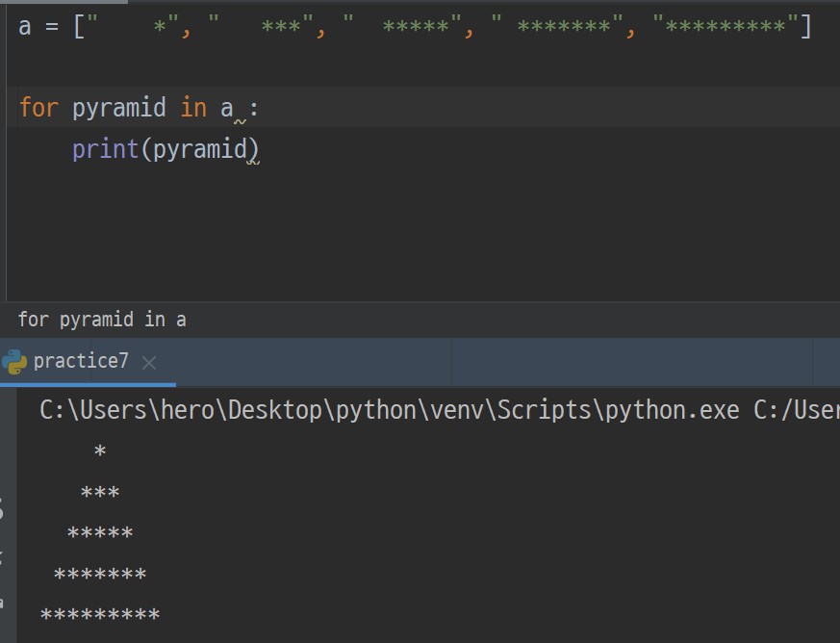Screen dimensions: 840x643
Task: Click the single asterisk output line
Action: click(x=100, y=451)
